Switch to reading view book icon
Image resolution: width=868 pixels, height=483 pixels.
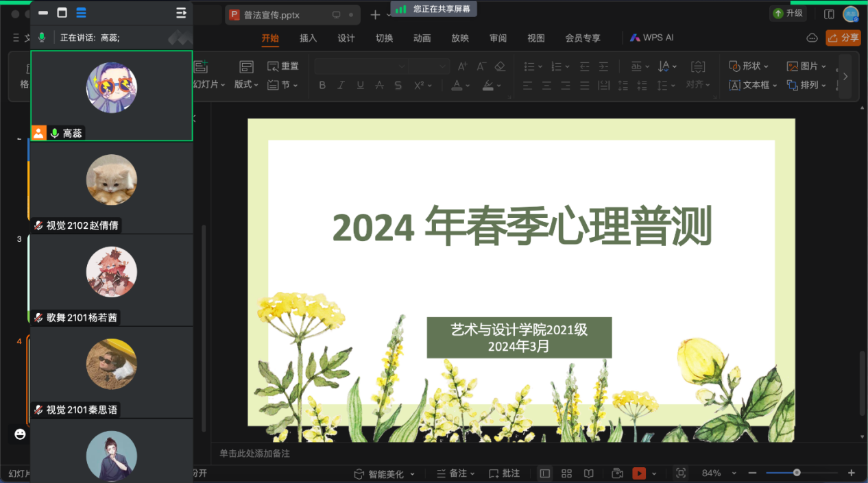[x=588, y=473]
